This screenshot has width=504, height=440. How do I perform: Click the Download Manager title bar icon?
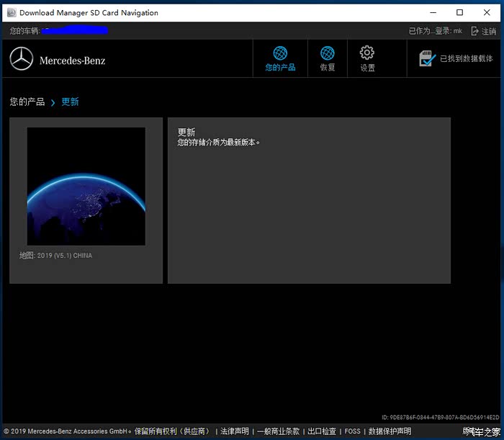pos(10,13)
